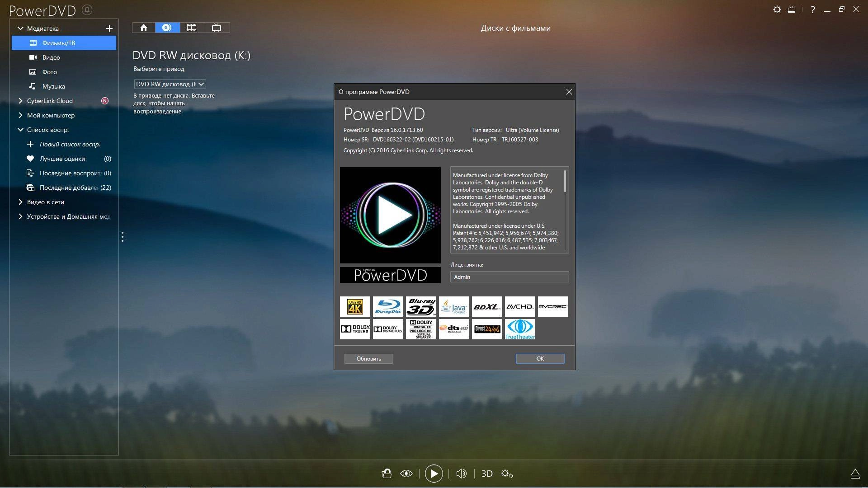This screenshot has height=488, width=868.
Task: Add new media library with plus icon
Action: coord(109,28)
